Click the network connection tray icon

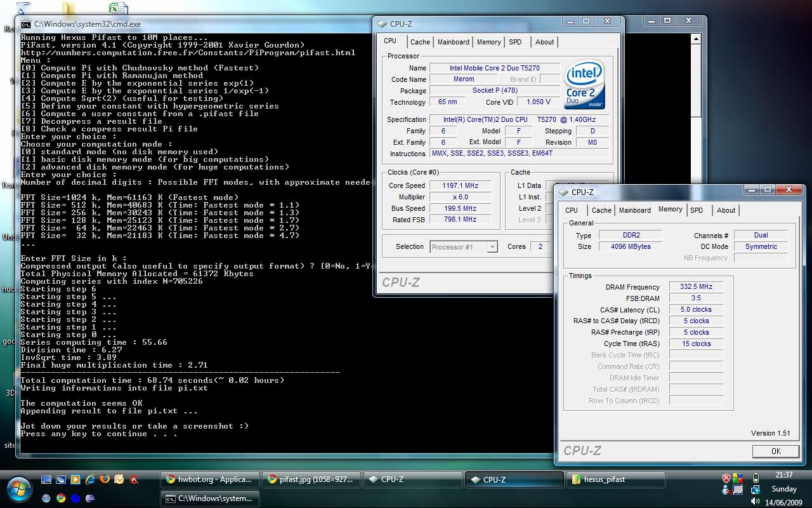(756, 490)
